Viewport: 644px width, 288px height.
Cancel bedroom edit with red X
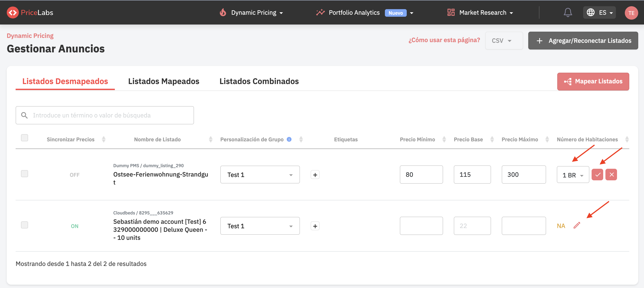(611, 175)
